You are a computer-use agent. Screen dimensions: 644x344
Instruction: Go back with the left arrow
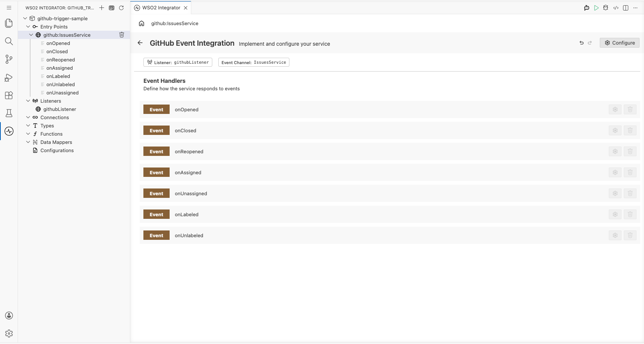(140, 43)
